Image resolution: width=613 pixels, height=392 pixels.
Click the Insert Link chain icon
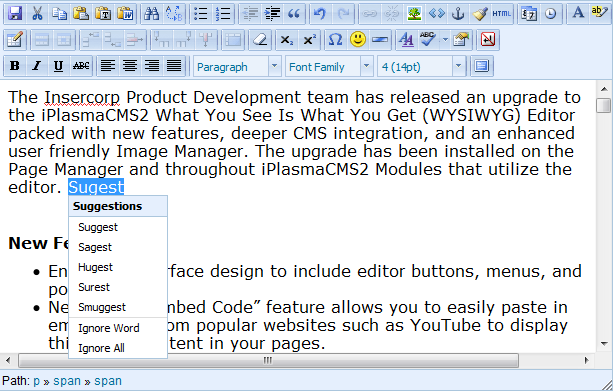pyautogui.click(x=369, y=14)
